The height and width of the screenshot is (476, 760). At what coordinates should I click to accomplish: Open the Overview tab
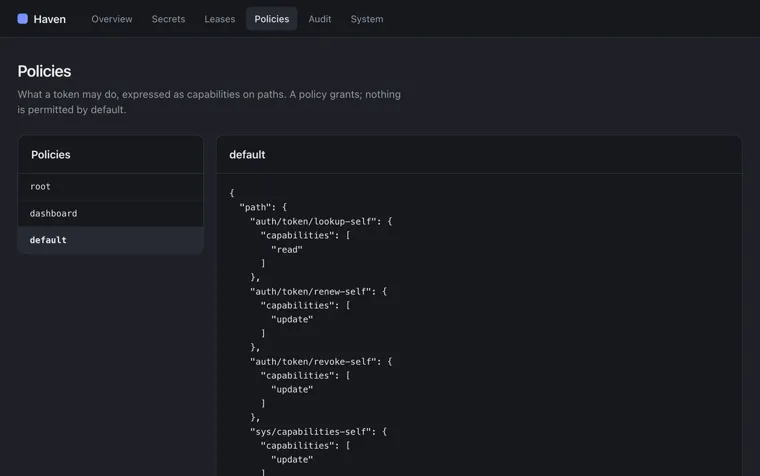point(111,19)
